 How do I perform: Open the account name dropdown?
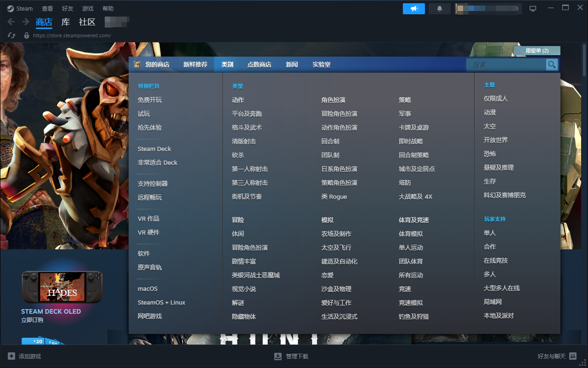point(487,9)
